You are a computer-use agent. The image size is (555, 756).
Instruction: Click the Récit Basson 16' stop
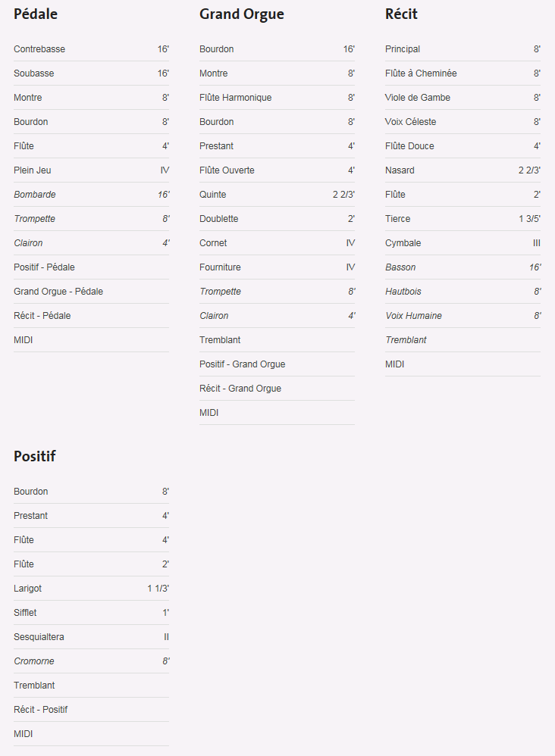[462, 267]
